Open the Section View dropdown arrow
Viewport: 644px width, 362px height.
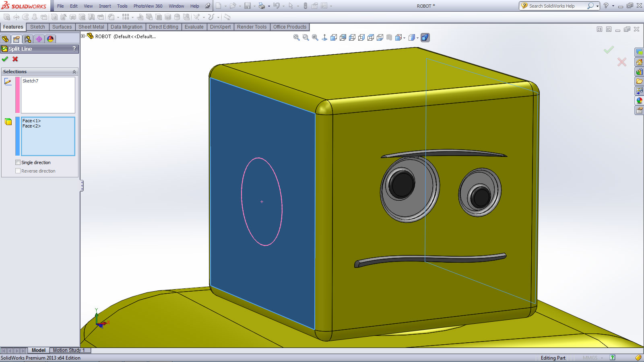(x=404, y=38)
